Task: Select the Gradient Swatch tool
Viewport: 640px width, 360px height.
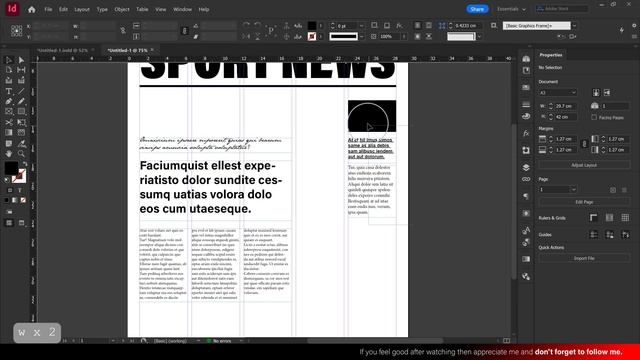Action: 9,132
